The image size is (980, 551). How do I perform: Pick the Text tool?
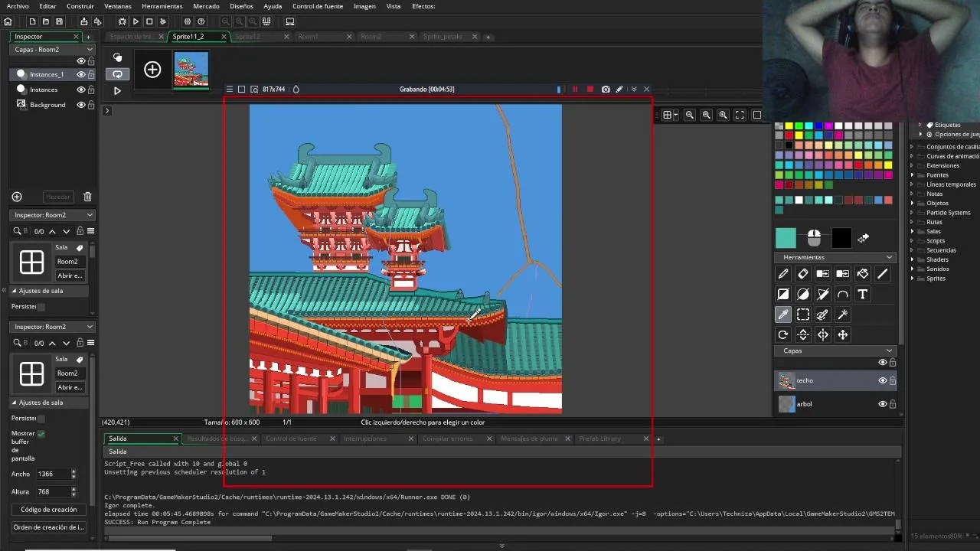pyautogui.click(x=863, y=294)
